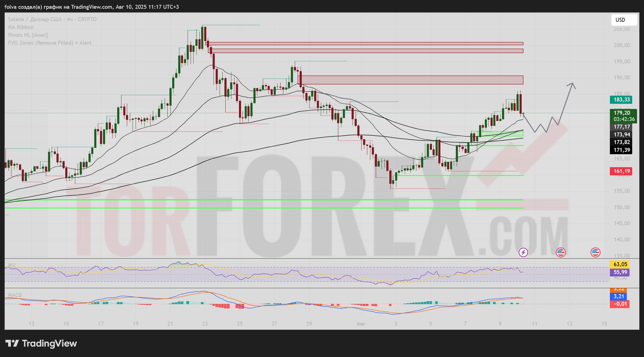Viewport: 644px width, 357px height.
Task: Click the TradingView logo at the bottom left
Action: point(41,343)
